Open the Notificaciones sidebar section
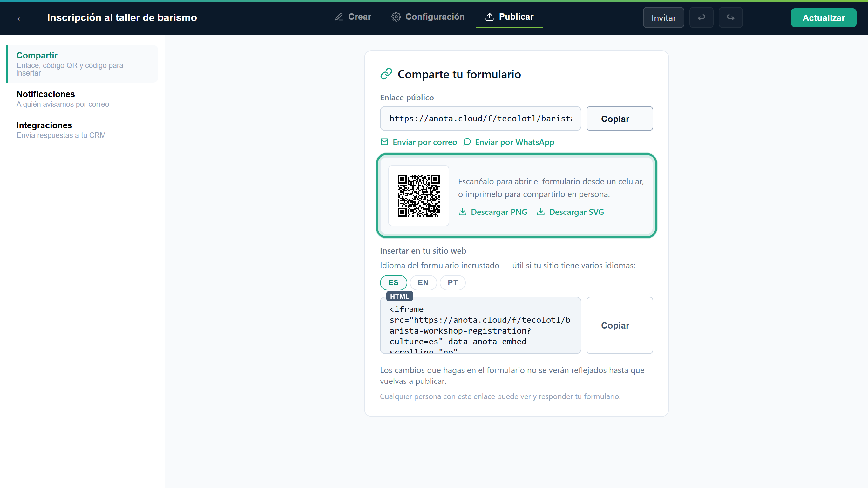Screen dimensions: 868x488 pos(82,99)
